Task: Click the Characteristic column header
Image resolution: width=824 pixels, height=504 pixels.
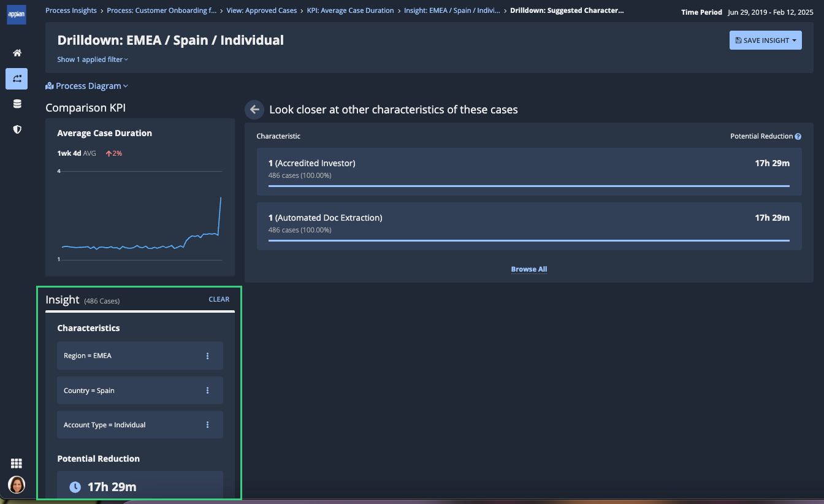Action: (x=278, y=136)
